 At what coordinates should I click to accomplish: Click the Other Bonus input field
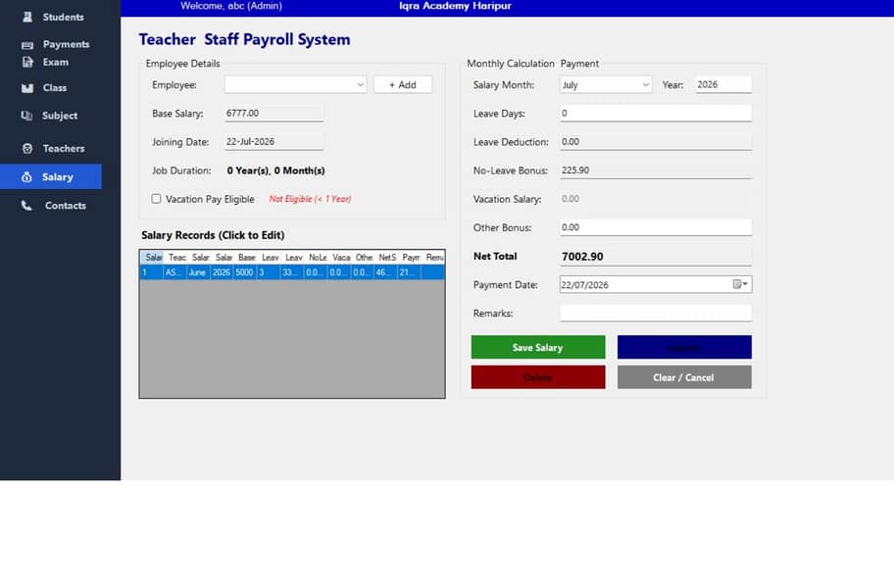656,227
